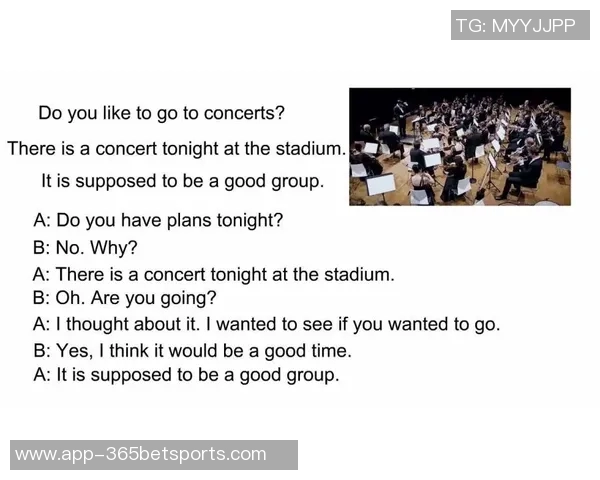Click the last dialogue line 'A: It is supposed to be a good group.'

(x=186, y=376)
